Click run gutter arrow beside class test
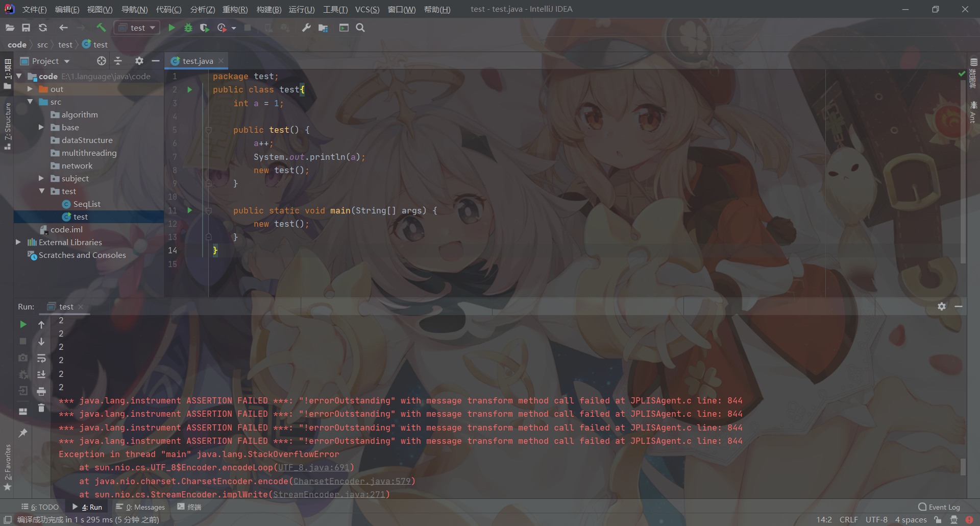The image size is (980, 526). tap(189, 89)
